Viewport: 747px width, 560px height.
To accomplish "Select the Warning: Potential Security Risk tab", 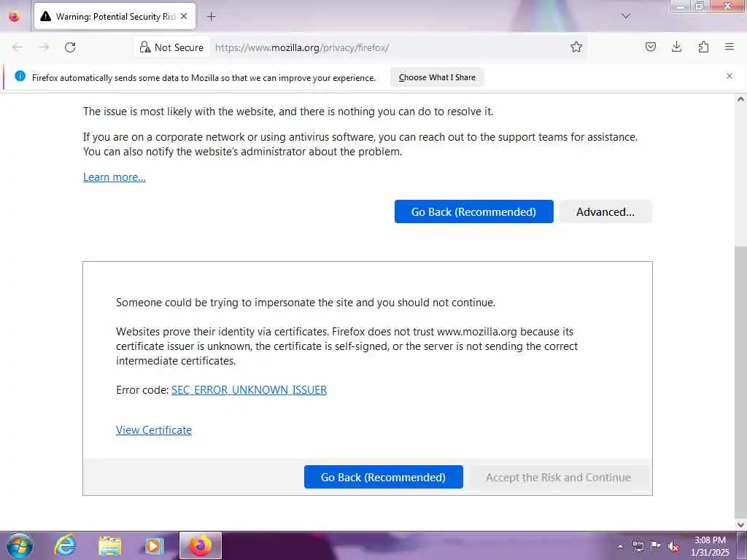I will point(115,17).
